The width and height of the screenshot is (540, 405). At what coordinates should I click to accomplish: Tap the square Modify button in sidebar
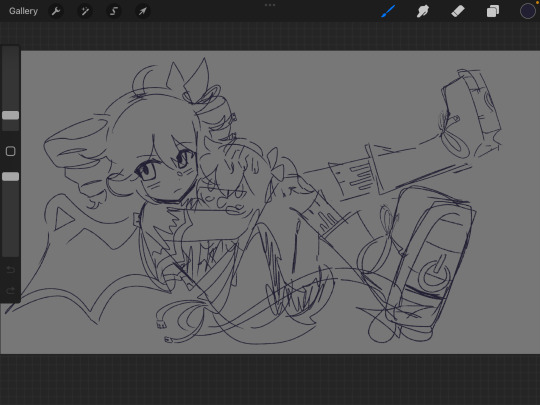(10, 151)
